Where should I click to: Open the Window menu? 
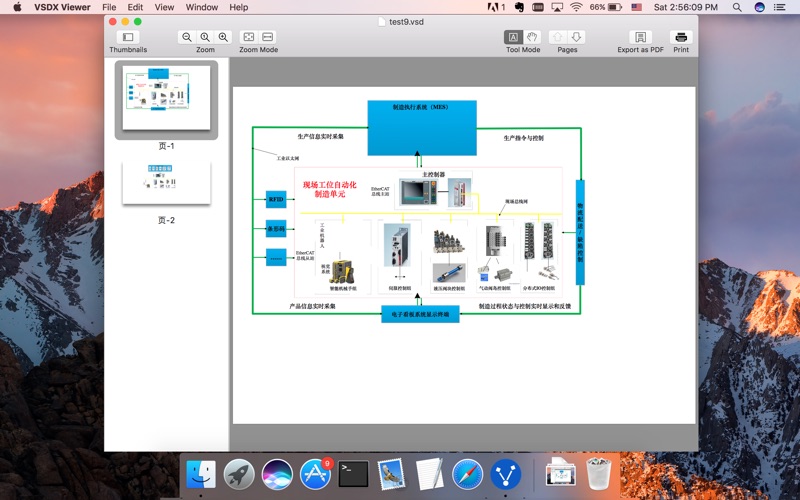point(202,7)
